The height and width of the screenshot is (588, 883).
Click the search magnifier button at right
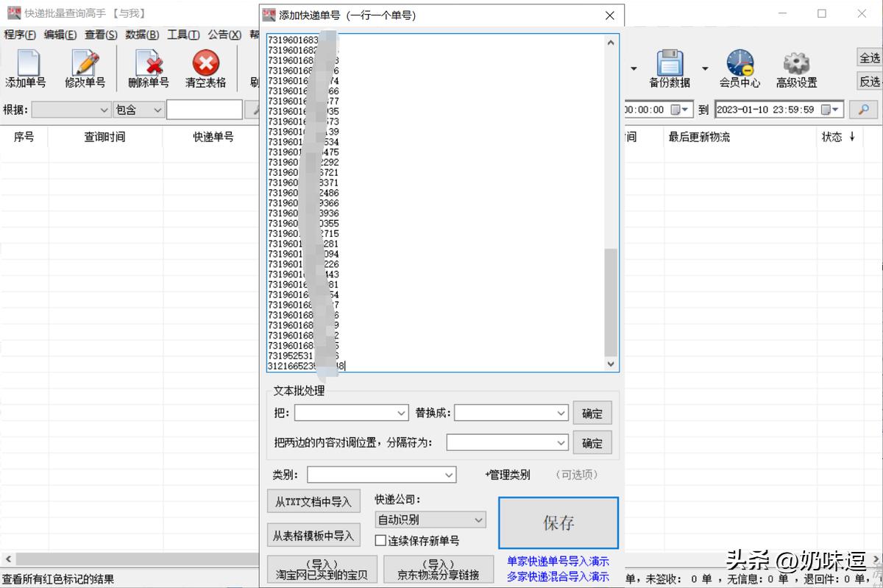(x=863, y=110)
